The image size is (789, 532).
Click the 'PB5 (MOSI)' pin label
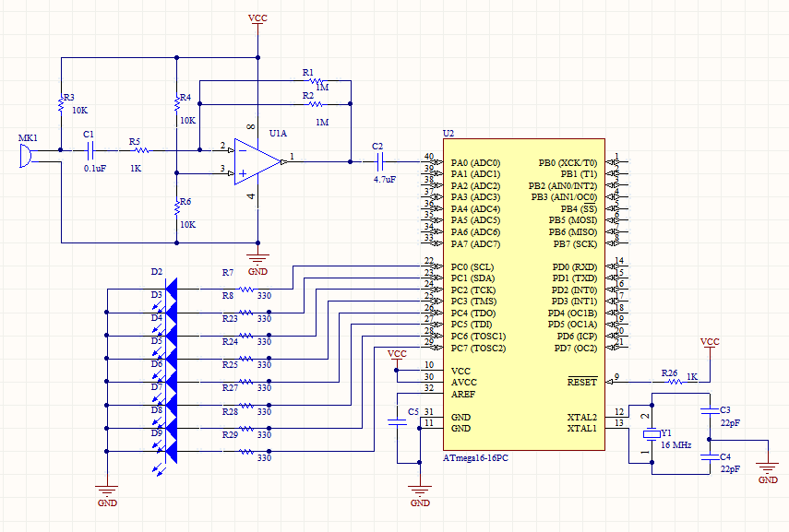click(573, 219)
